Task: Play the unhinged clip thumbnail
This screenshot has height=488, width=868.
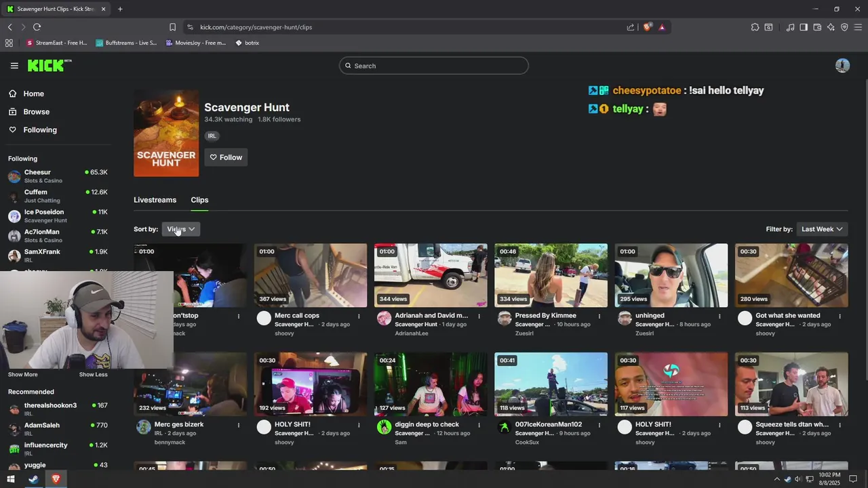Action: [671, 275]
